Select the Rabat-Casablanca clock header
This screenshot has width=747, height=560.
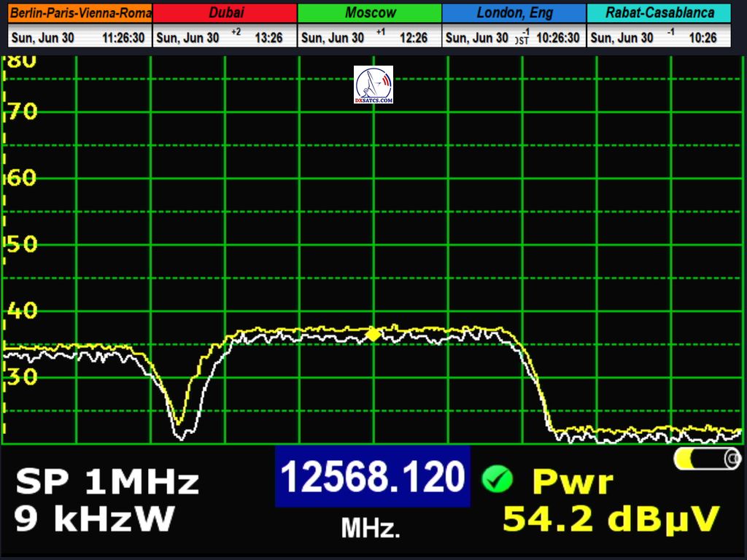659,13
